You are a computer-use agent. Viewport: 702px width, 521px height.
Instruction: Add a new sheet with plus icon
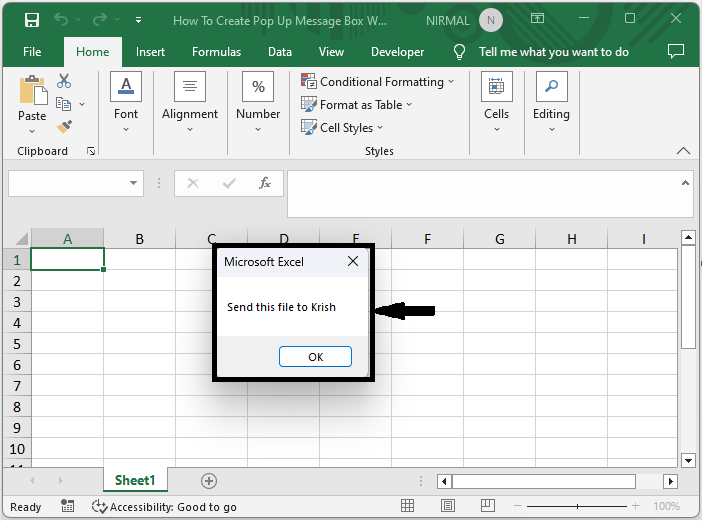click(x=209, y=481)
